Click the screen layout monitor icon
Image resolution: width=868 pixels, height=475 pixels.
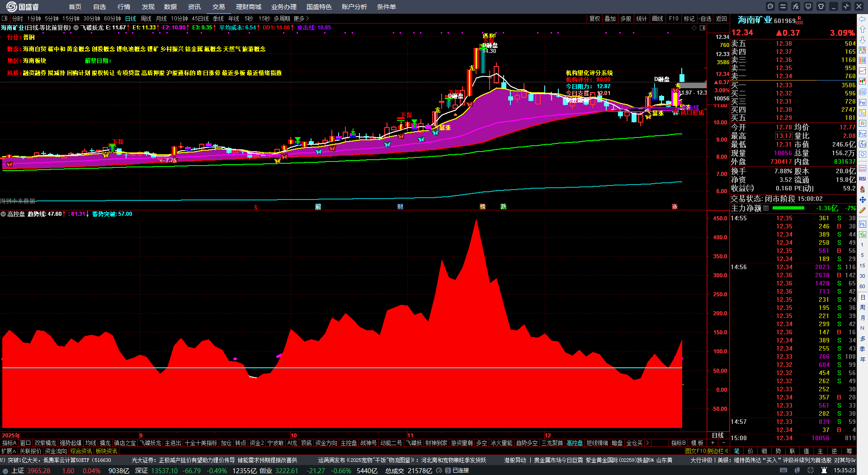click(x=808, y=6)
